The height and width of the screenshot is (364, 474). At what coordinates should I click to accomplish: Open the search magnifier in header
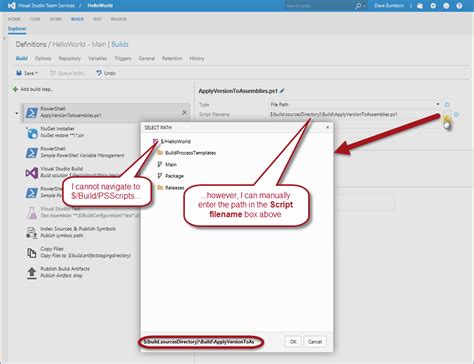coord(358,6)
